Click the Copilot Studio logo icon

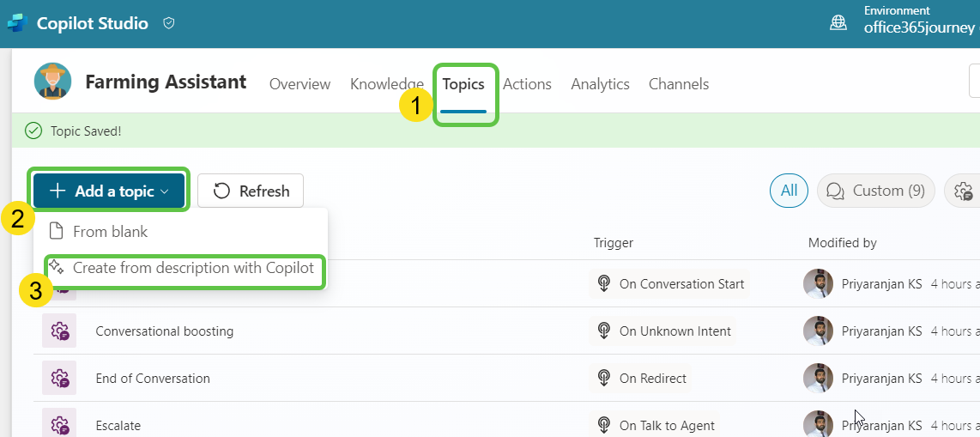pos(17,23)
